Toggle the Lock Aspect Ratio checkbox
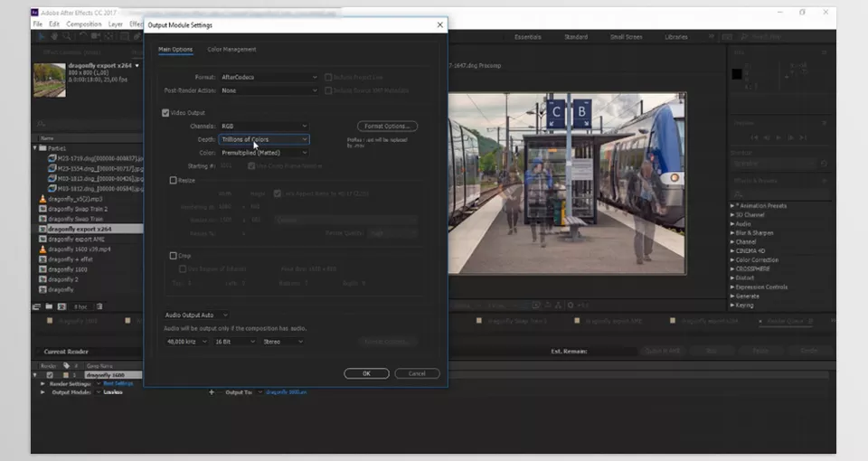868x461 pixels. click(x=278, y=193)
